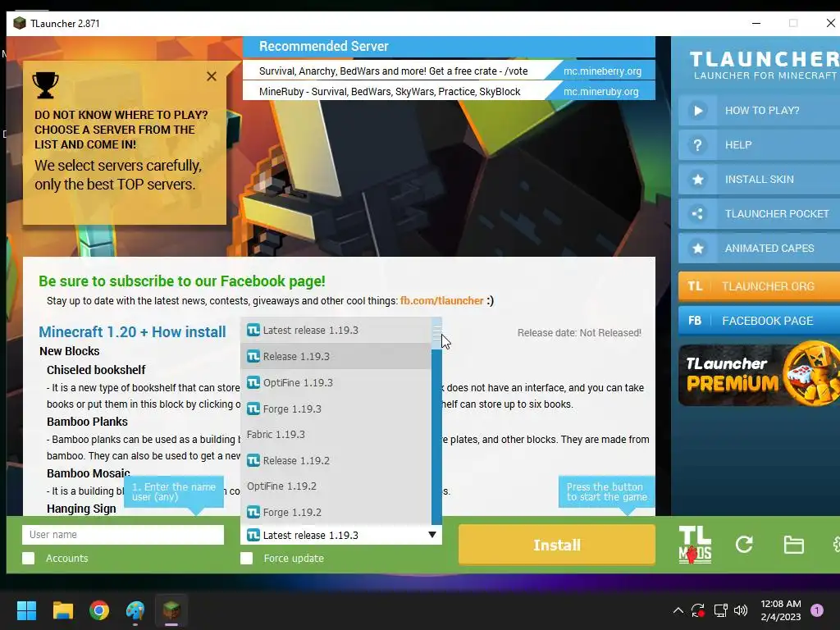Click the Help question mark icon

[697, 145]
